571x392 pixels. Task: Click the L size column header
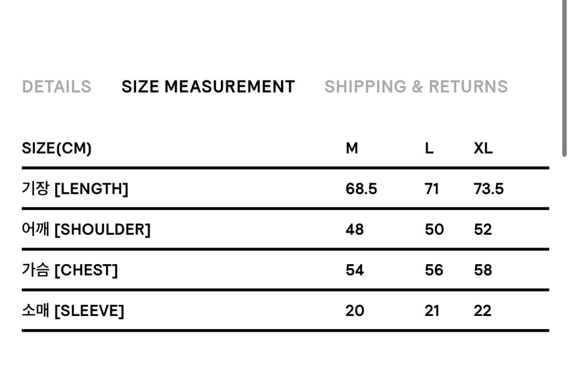429,148
